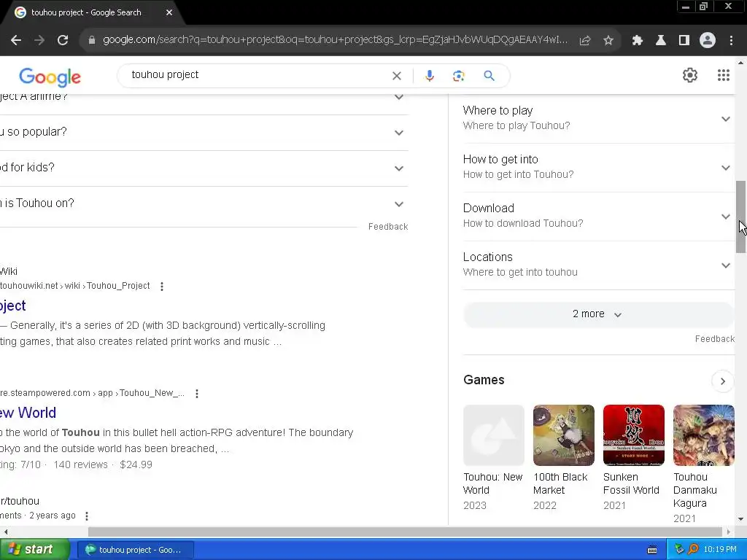Expand the 'for kids?' question
The width and height of the screenshot is (747, 560).
tap(204, 168)
